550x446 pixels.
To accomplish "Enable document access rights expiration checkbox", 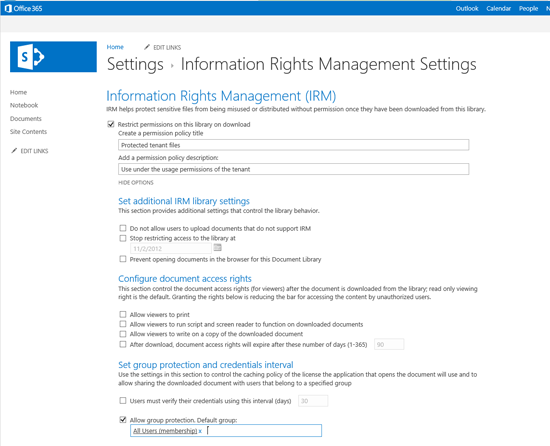I will pyautogui.click(x=122, y=344).
